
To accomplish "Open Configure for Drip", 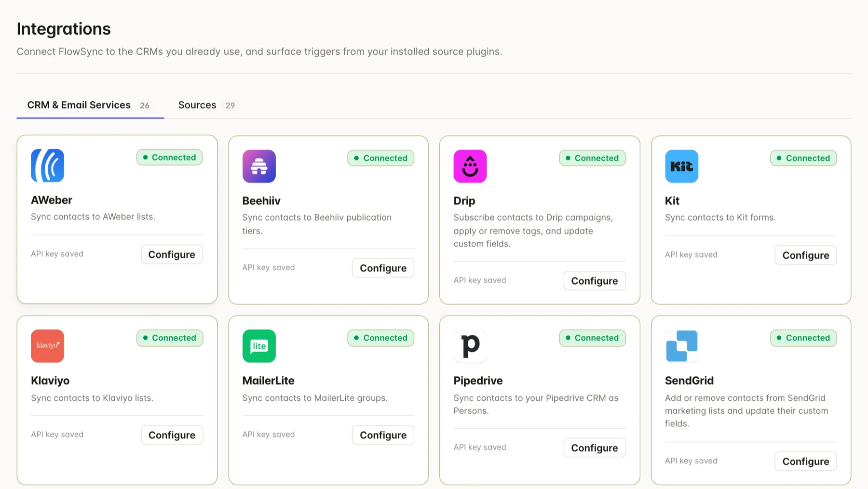I will (x=595, y=281).
